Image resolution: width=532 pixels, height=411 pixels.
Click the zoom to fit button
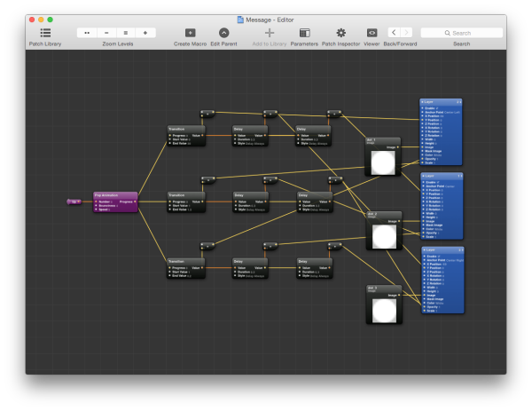pyautogui.click(x=87, y=33)
